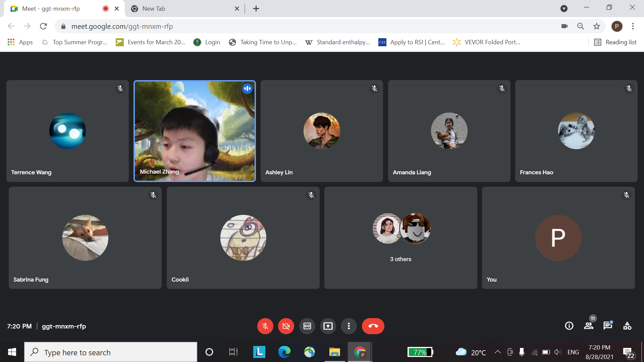Open the more options three-dot menu
This screenshot has height=362, width=644.
(349, 326)
